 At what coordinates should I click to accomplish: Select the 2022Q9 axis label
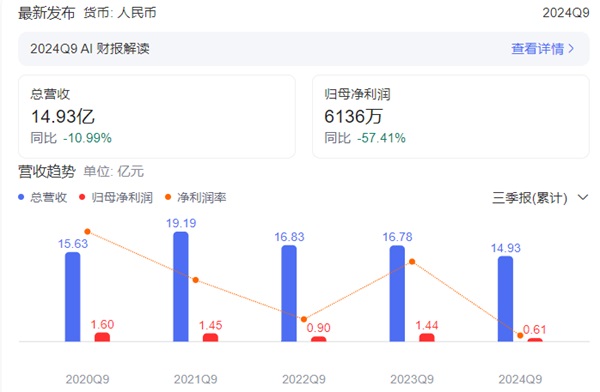304,379
